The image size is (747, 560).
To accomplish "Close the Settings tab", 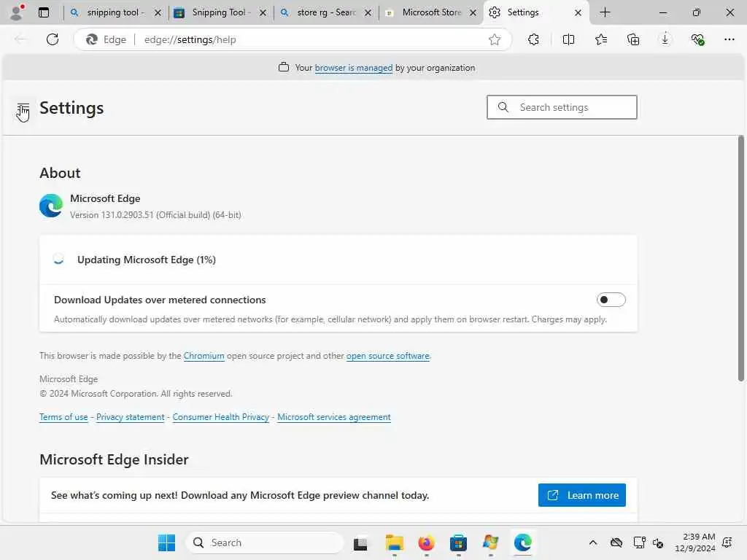I will 578,12.
